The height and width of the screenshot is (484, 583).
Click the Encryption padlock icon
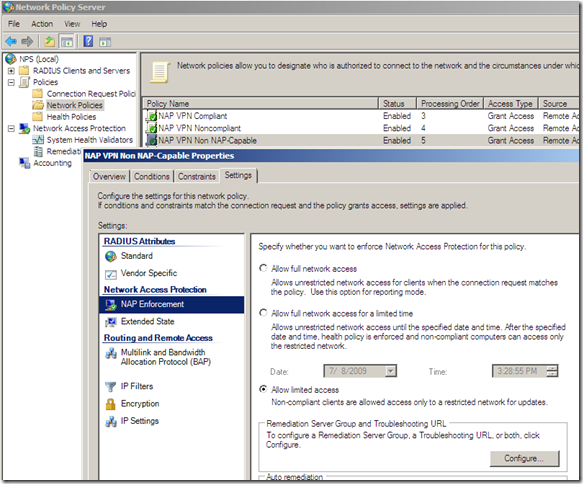pos(110,404)
